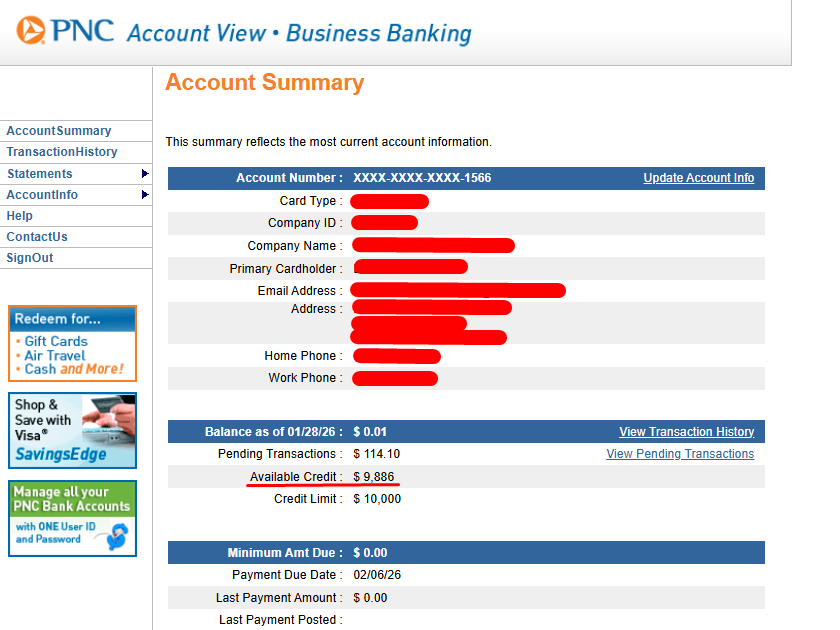Open the Help sidebar item
The image size is (840, 630).
[20, 216]
